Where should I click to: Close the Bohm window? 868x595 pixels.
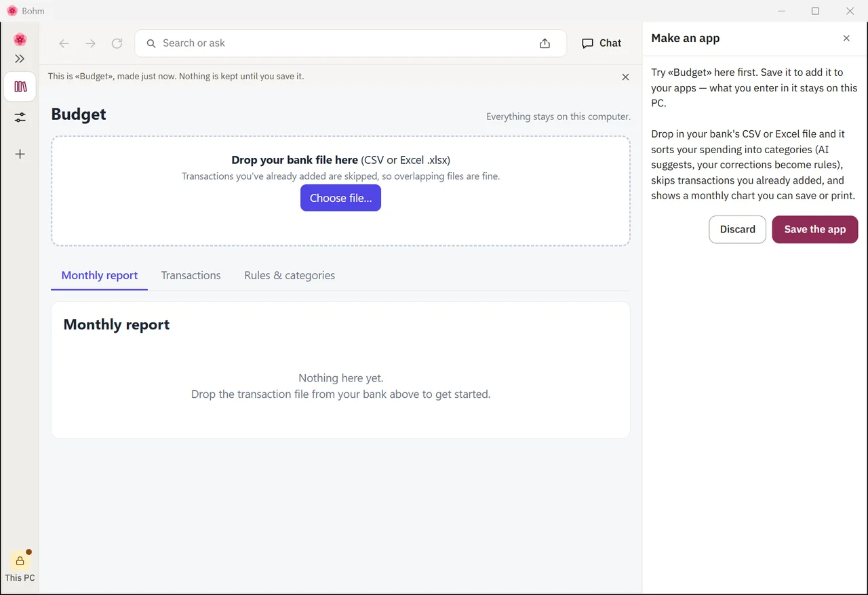pyautogui.click(x=850, y=11)
